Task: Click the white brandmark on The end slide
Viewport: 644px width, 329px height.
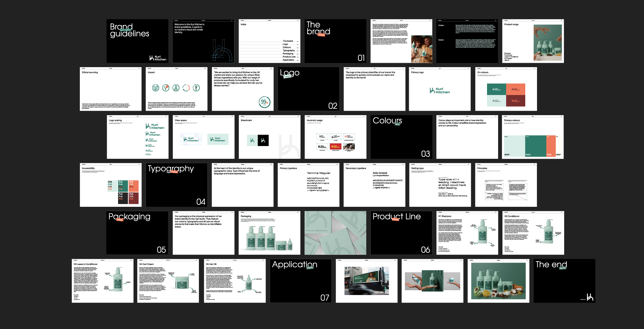Action: click(590, 297)
